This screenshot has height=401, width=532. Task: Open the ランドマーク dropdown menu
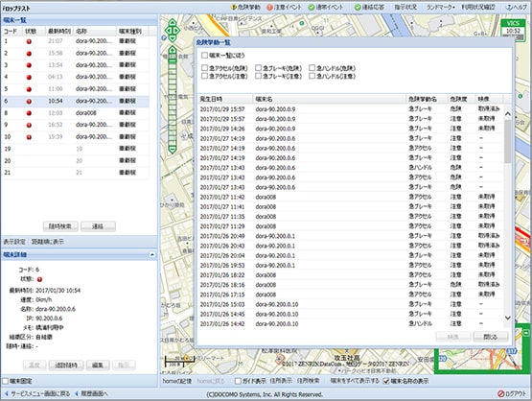(441, 7)
